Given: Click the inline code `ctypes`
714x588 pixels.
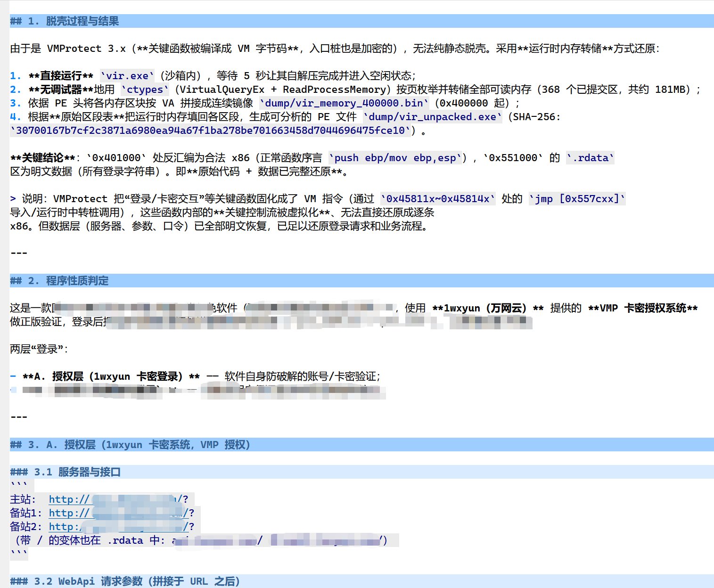Looking at the screenshot, I should [145, 90].
